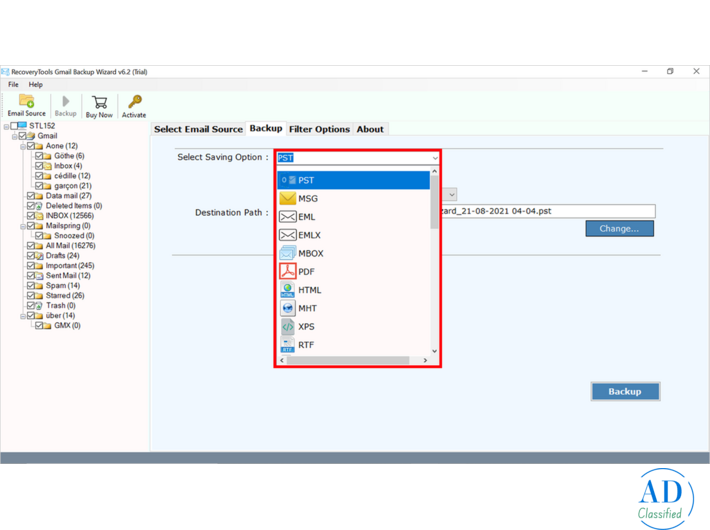
Task: Click the app icon in title bar
Action: 5,72
